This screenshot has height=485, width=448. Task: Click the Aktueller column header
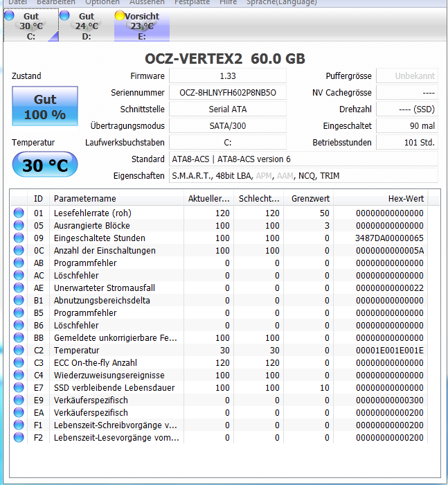coord(209,199)
